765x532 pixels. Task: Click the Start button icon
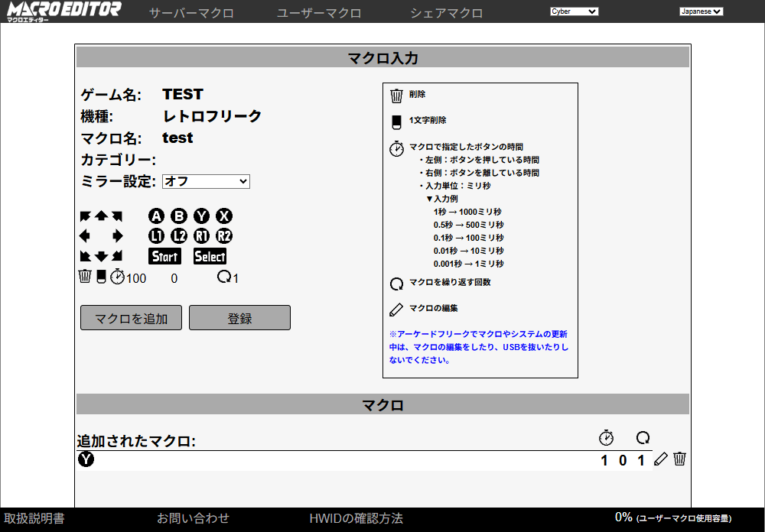(164, 256)
